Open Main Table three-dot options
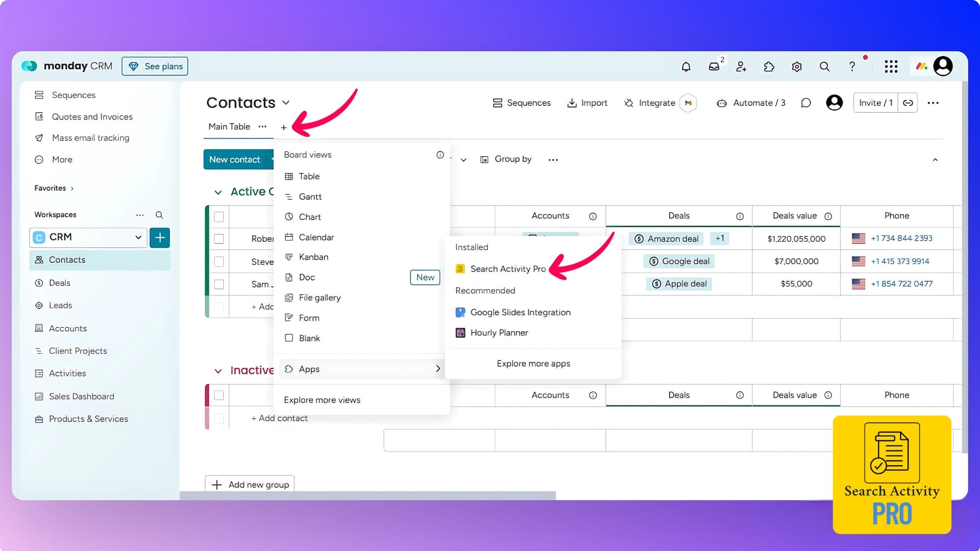This screenshot has width=980, height=551. pos(262,127)
